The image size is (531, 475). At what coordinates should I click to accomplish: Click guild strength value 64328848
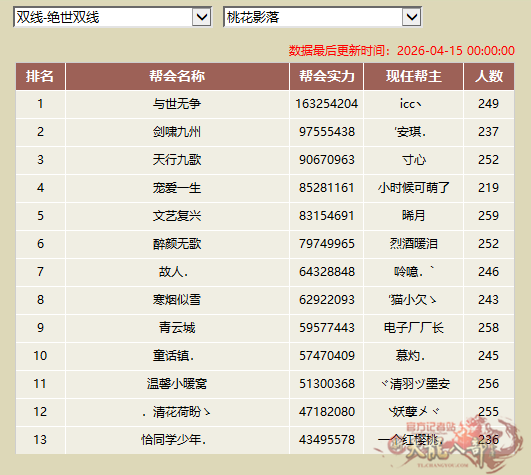326,272
